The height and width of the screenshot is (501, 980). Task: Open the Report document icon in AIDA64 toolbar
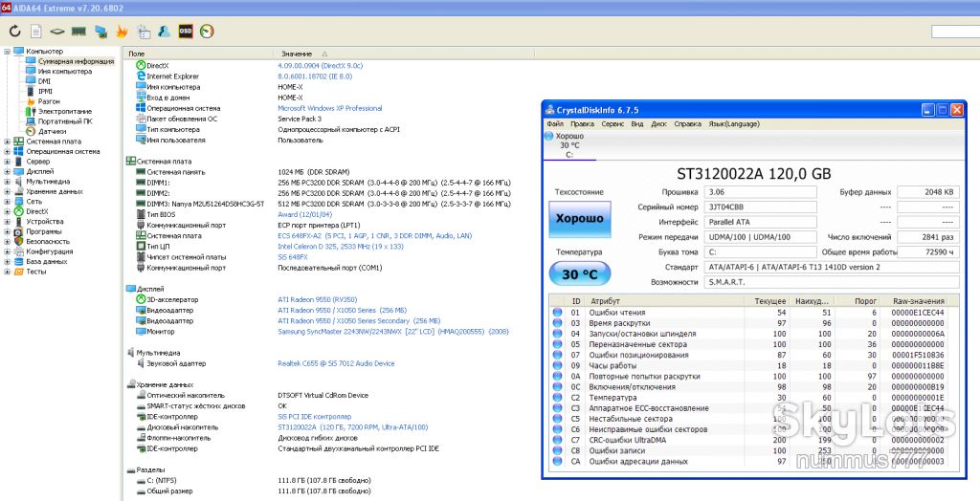click(36, 32)
